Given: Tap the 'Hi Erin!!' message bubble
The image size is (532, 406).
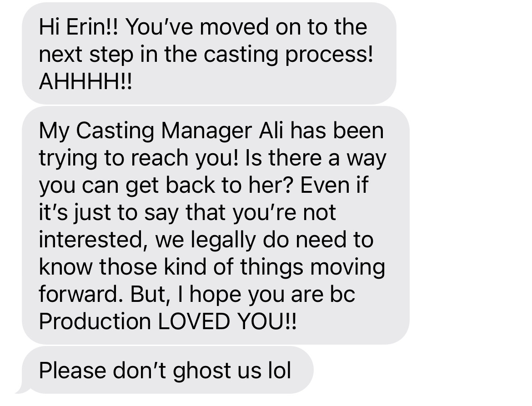Looking at the screenshot, I should pyautogui.click(x=209, y=53).
